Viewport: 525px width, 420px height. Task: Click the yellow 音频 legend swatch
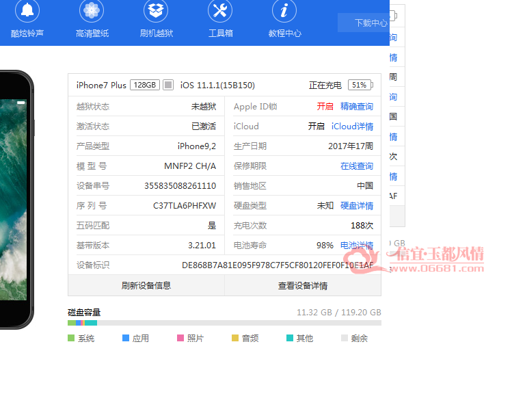pos(235,338)
